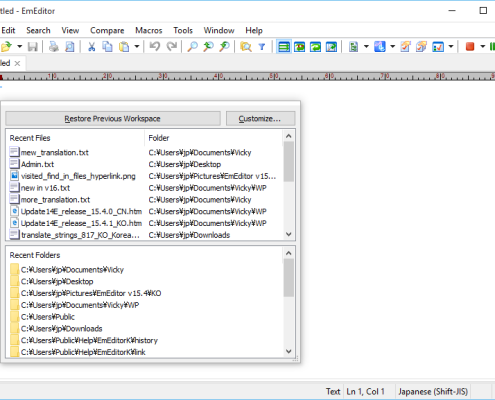Open the Window menu
Screen dimensions: 495x400
click(219, 31)
